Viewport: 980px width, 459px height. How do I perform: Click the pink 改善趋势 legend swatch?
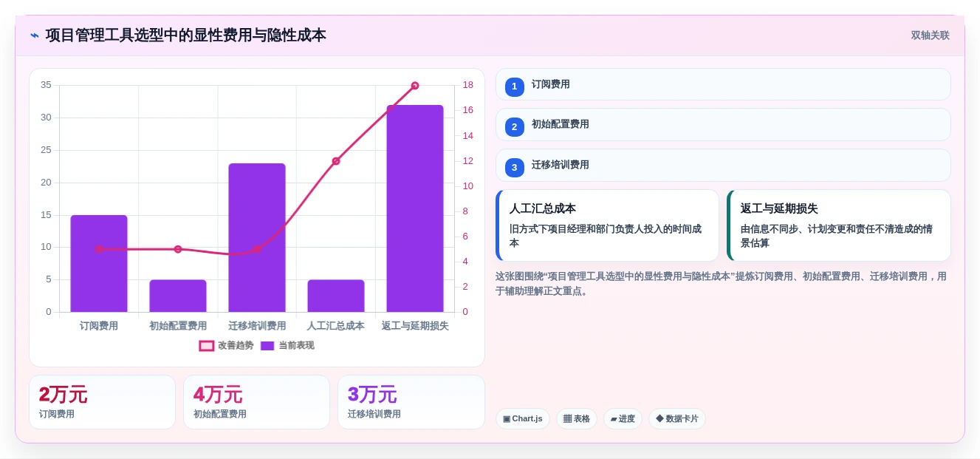207,346
